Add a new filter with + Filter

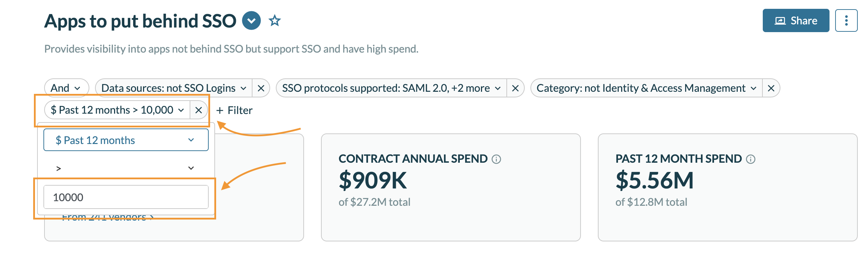pyautogui.click(x=234, y=110)
